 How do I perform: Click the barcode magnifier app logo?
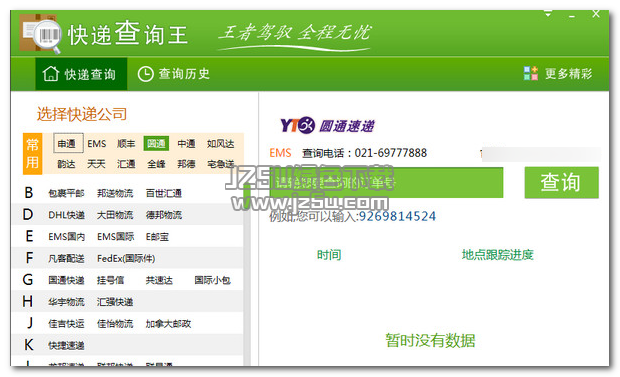(41, 34)
